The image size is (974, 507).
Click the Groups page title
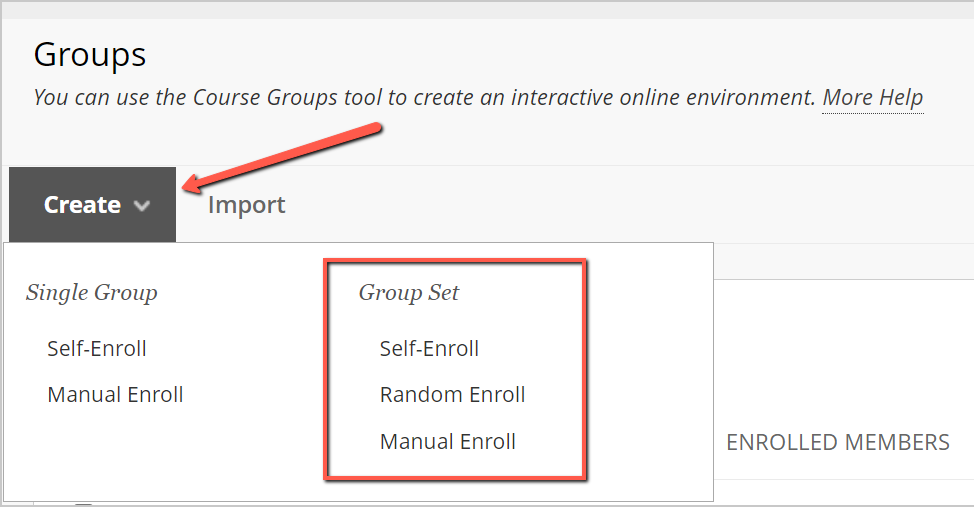point(90,54)
